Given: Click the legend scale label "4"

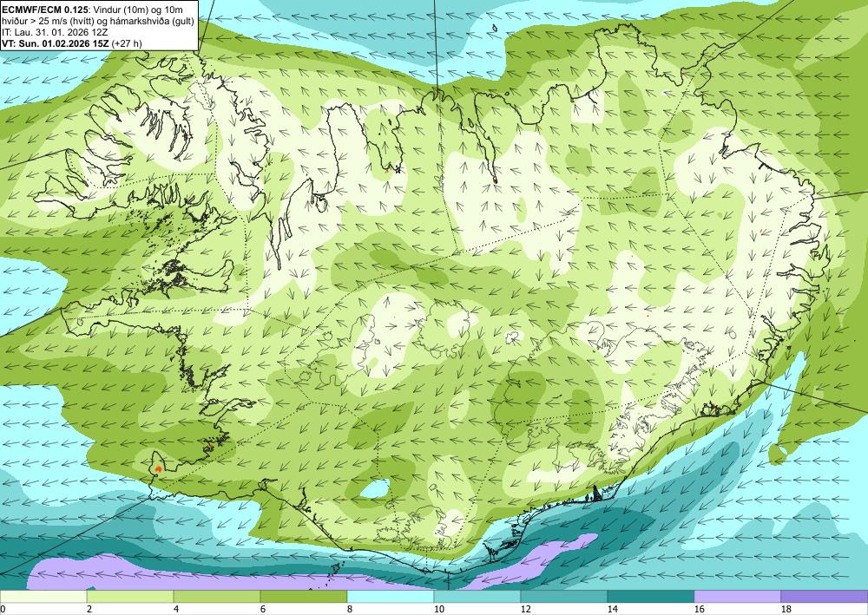Looking at the screenshot, I should [x=176, y=610].
